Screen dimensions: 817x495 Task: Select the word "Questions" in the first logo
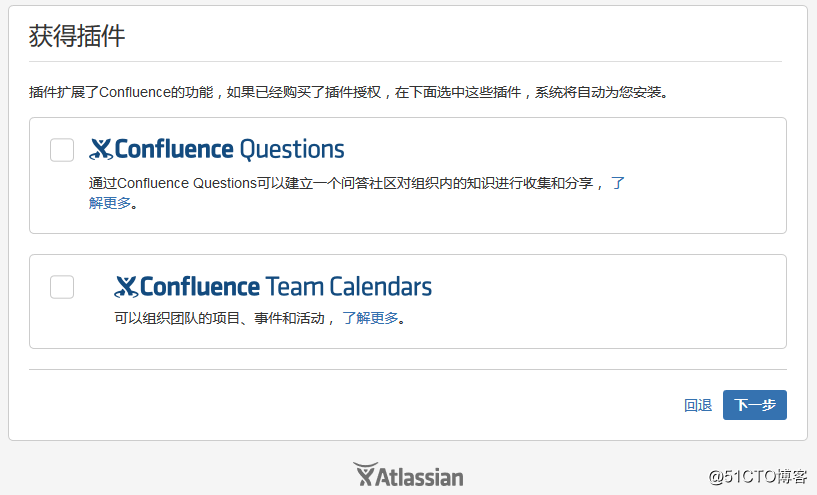[x=292, y=150]
